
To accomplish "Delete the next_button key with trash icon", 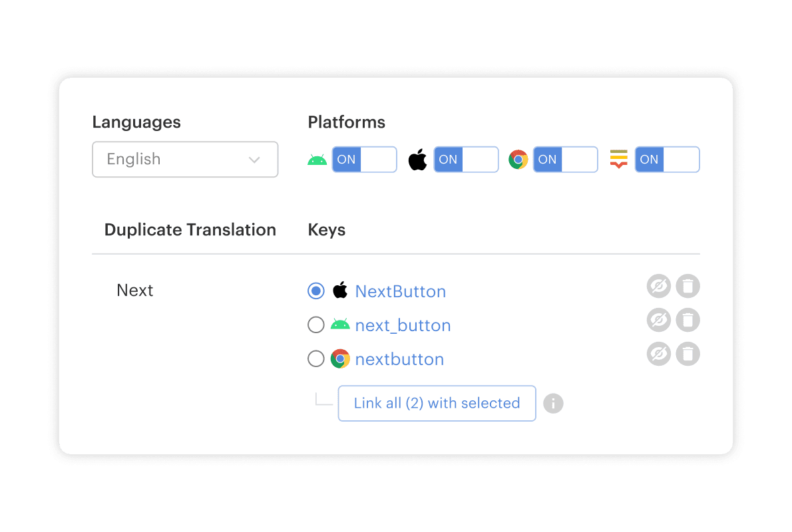I will pyautogui.click(x=688, y=321).
